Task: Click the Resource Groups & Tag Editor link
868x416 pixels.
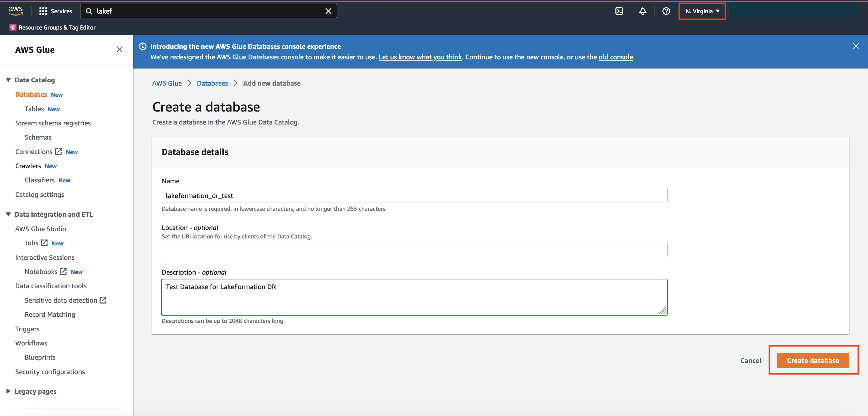Action: [57, 27]
